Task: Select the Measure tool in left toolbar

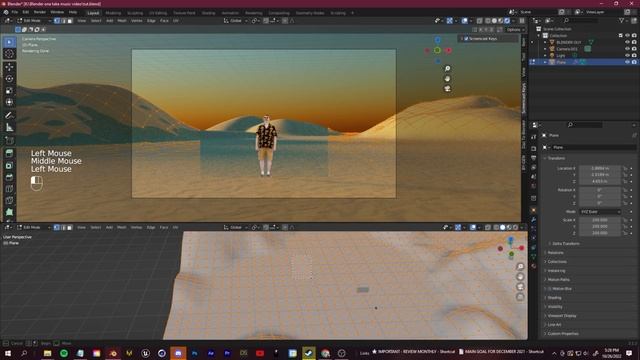Action: [9, 128]
